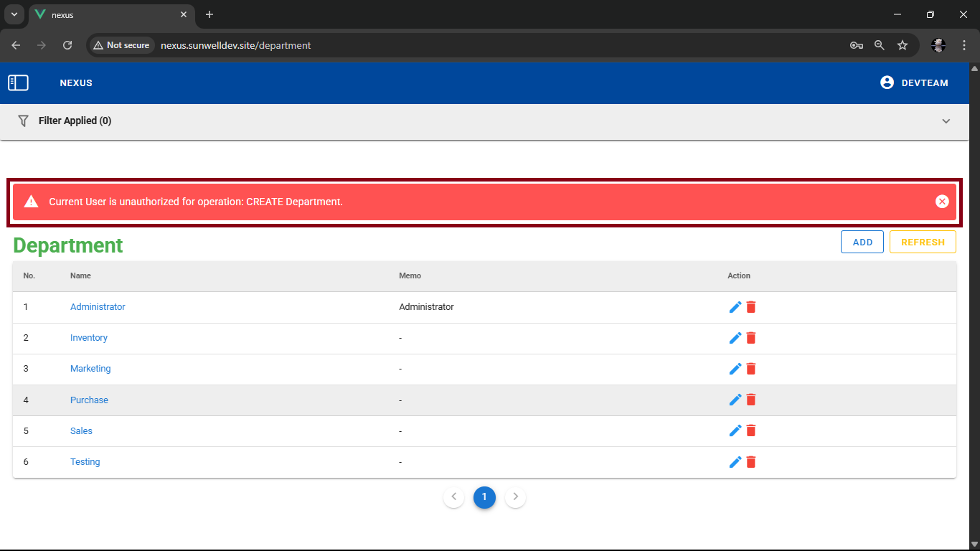The width and height of the screenshot is (980, 551).
Task: Open the Chrome three-dot menu
Action: pyautogui.click(x=964, y=45)
